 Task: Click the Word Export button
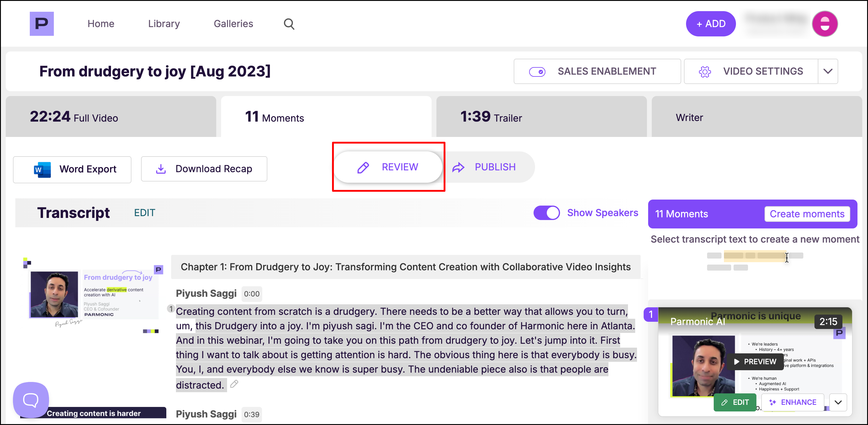72,169
